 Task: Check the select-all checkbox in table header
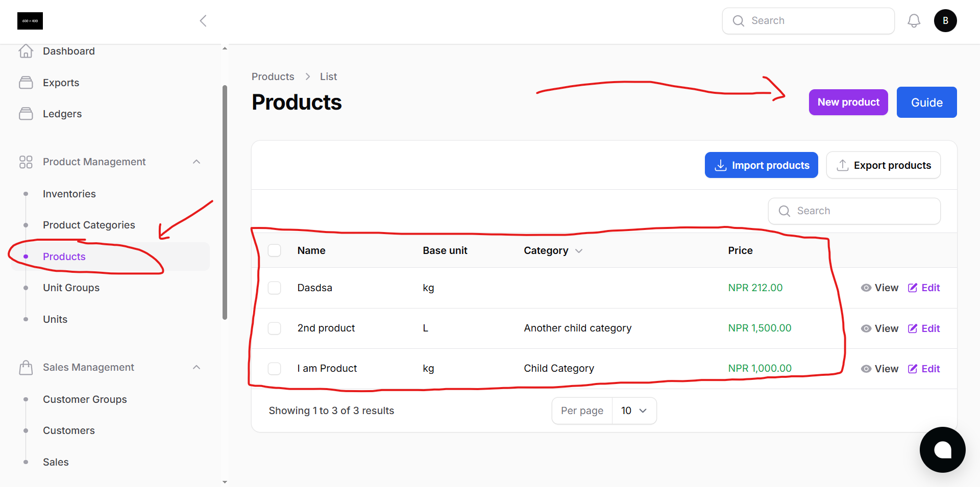(x=274, y=250)
